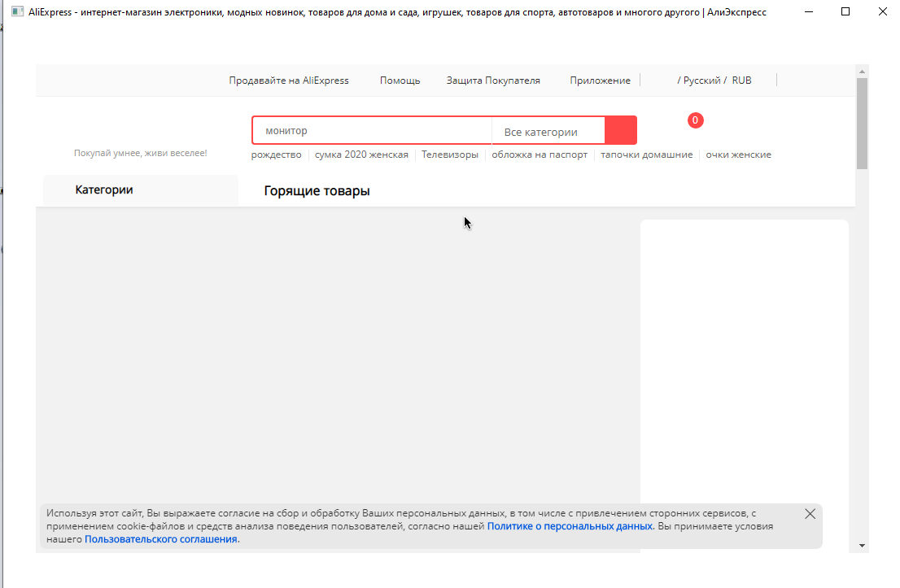900x588 pixels.
Task: Click the page scrollbar up arrow
Action: [862, 71]
